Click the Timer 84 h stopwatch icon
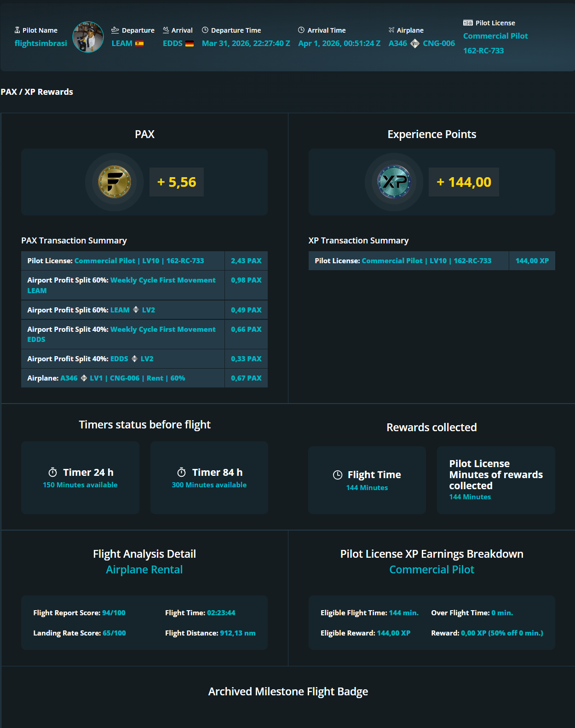575x728 pixels. [182, 473]
